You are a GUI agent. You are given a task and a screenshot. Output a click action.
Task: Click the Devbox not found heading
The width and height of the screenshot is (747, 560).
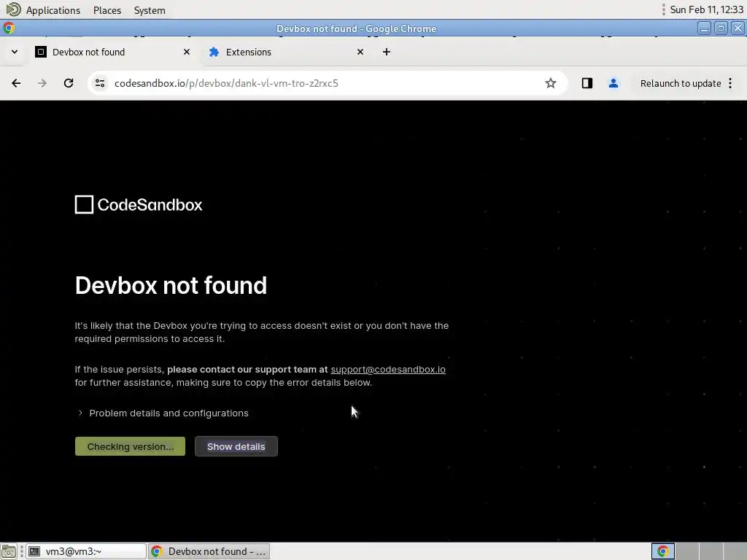[x=171, y=286]
